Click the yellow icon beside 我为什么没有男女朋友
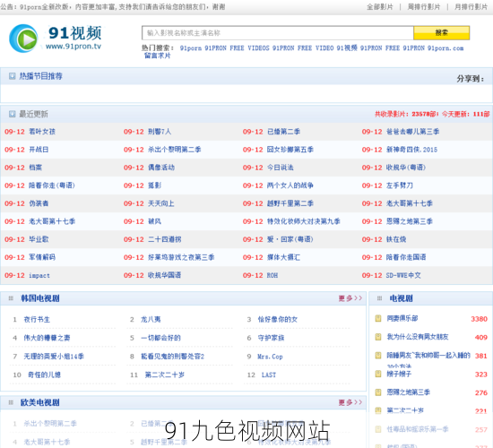The height and width of the screenshot is (448, 493). tap(378, 337)
